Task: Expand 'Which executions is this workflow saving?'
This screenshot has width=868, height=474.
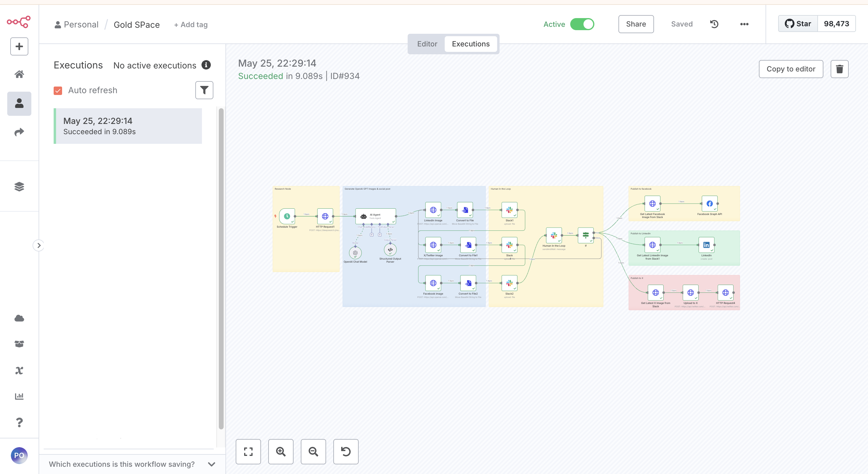Action: point(132,464)
